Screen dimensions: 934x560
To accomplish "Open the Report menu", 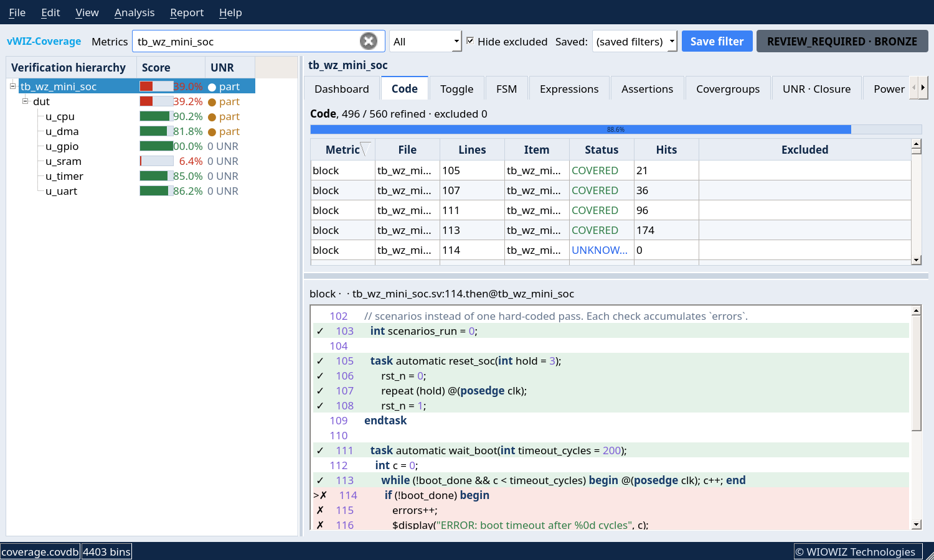I will click(187, 12).
